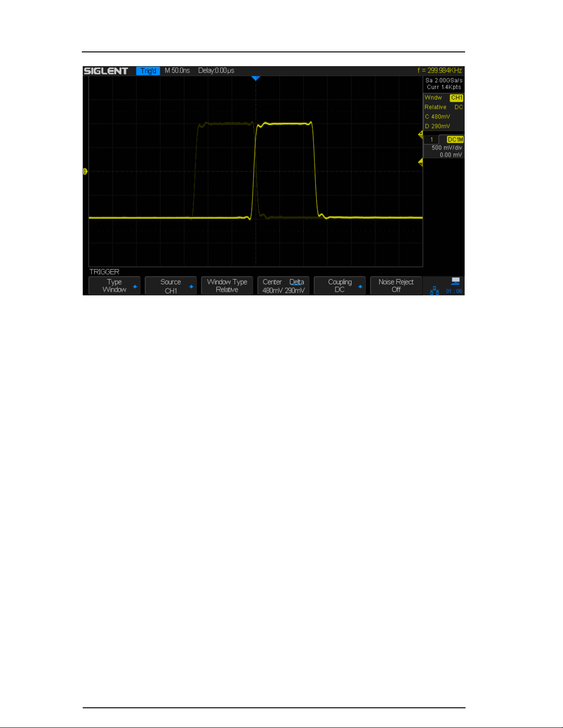
Task: Click the C 480mV center value
Action: click(438, 117)
